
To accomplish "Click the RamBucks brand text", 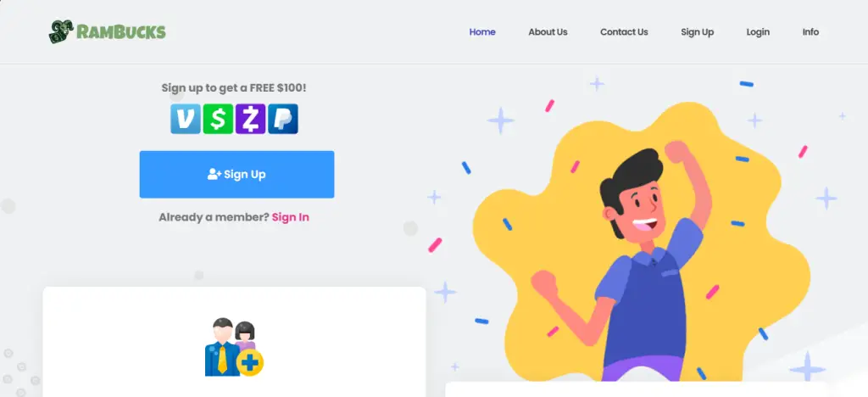I will 120,32.
